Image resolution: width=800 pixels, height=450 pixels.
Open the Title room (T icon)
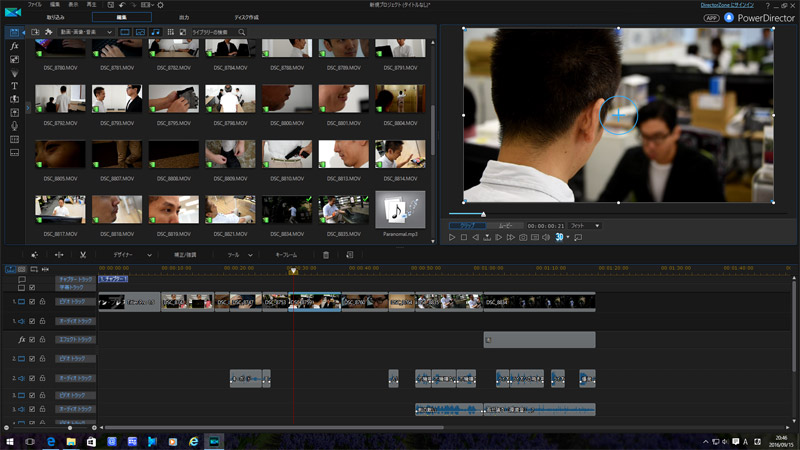tap(14, 86)
